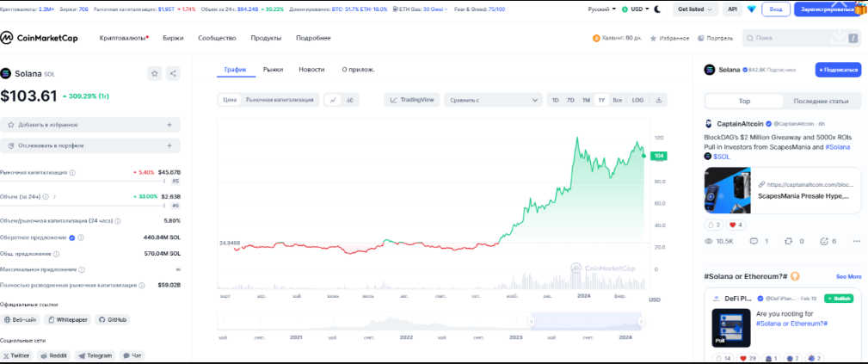Toggle dark mode moon icon

(x=657, y=9)
